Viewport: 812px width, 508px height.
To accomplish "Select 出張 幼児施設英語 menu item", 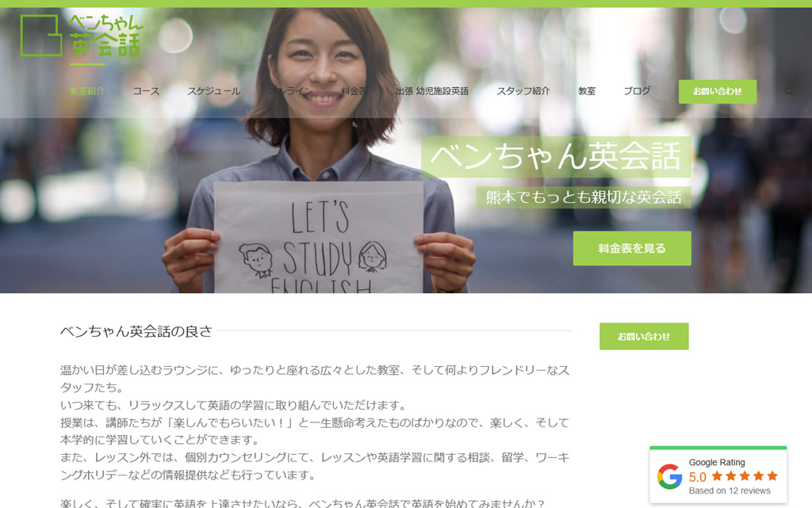I will click(432, 91).
